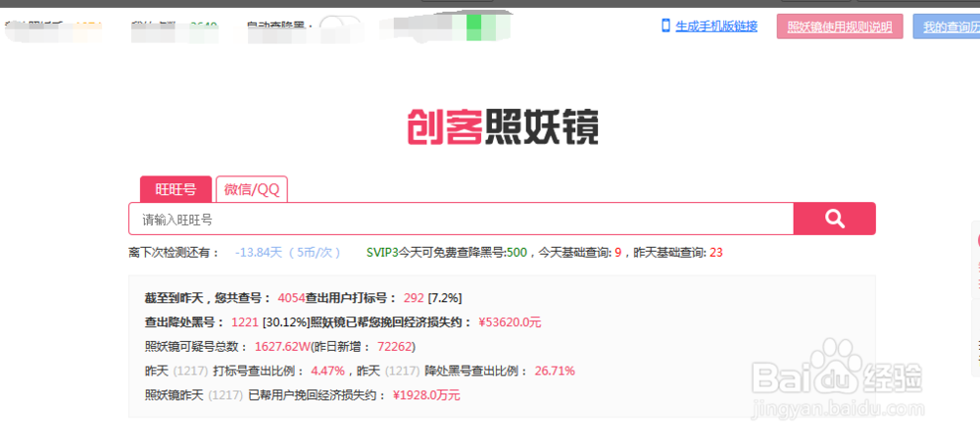Click the phone icon beside 生成手机版链接

pyautogui.click(x=666, y=25)
